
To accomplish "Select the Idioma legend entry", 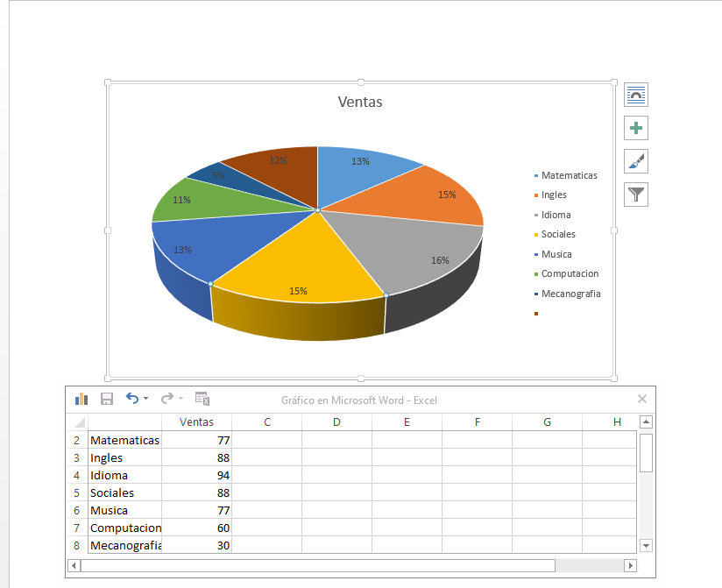I will 552,215.
